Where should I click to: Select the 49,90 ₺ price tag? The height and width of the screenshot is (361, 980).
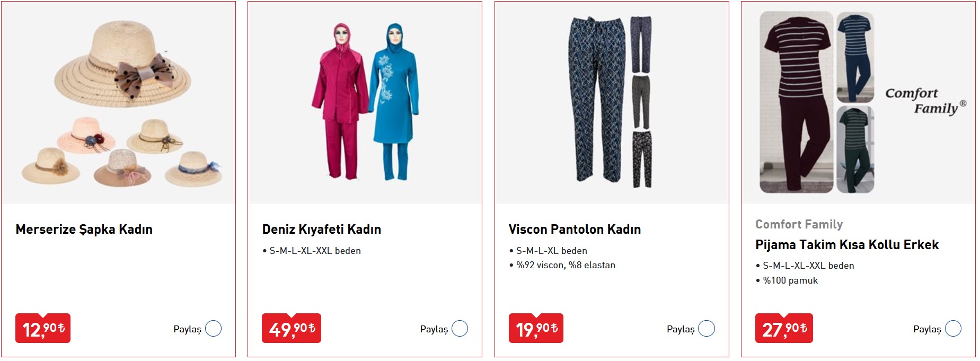pyautogui.click(x=292, y=329)
